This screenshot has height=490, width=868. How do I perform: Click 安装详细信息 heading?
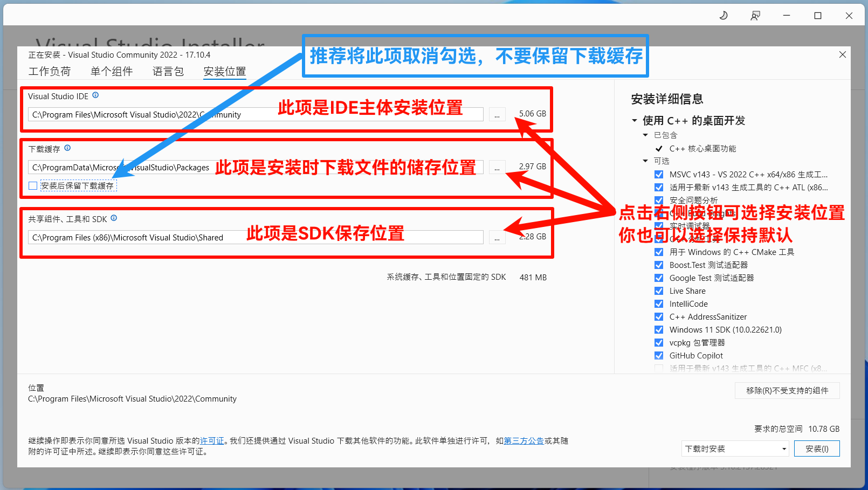pyautogui.click(x=667, y=99)
